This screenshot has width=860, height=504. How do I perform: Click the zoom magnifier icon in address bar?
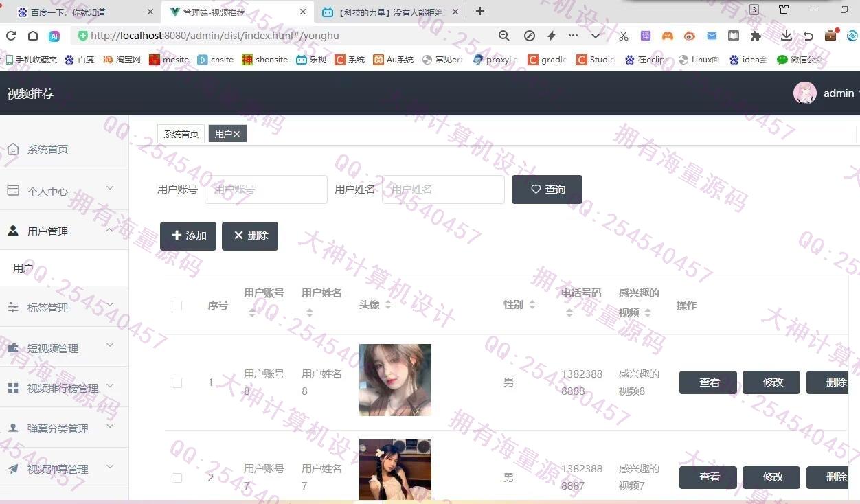(504, 36)
